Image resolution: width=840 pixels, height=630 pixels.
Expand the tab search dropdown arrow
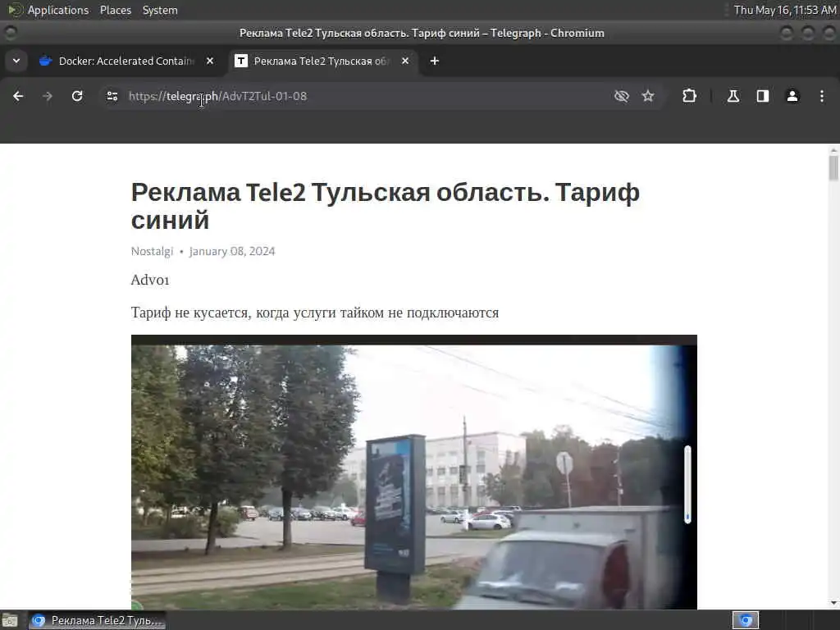[x=16, y=61]
